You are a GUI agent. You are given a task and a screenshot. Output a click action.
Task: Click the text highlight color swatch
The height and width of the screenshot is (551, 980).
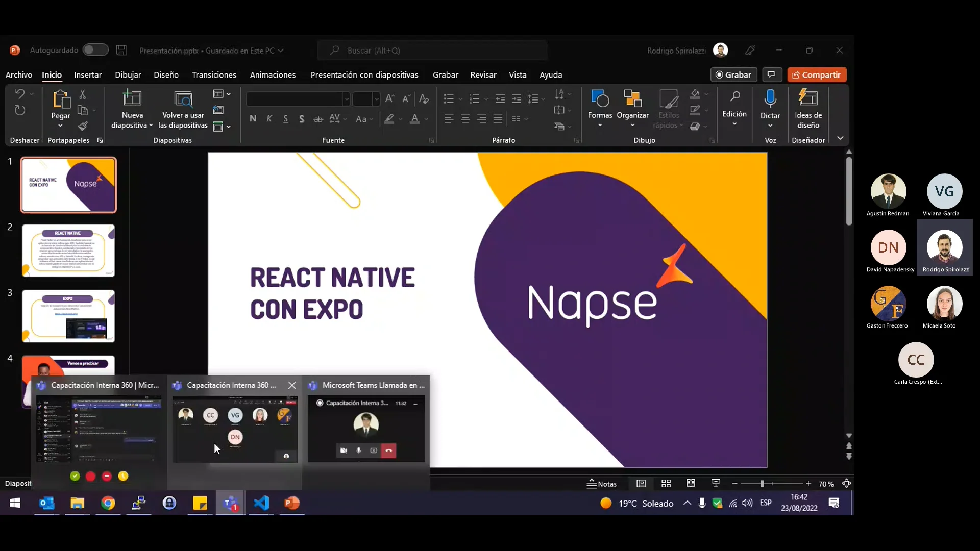coord(389,119)
